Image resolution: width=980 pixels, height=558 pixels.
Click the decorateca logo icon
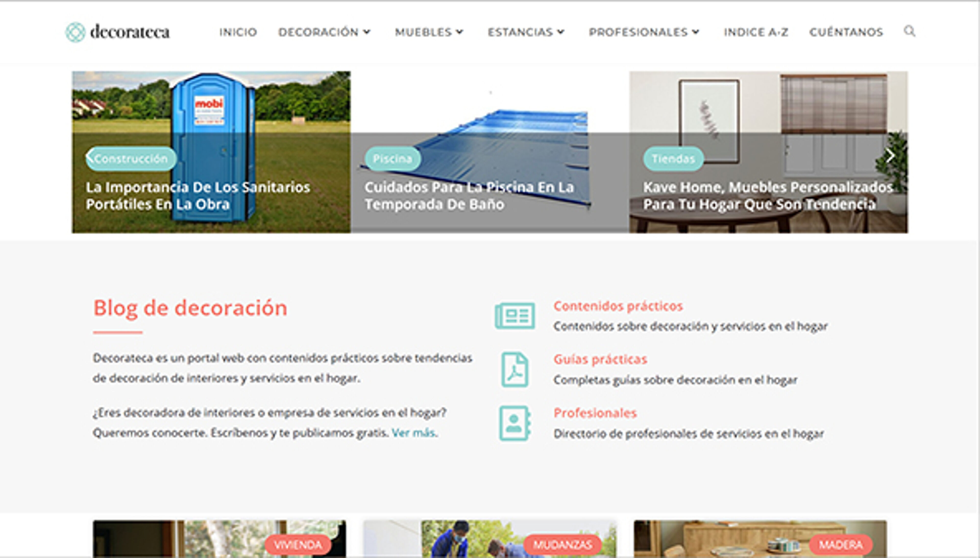[x=75, y=32]
